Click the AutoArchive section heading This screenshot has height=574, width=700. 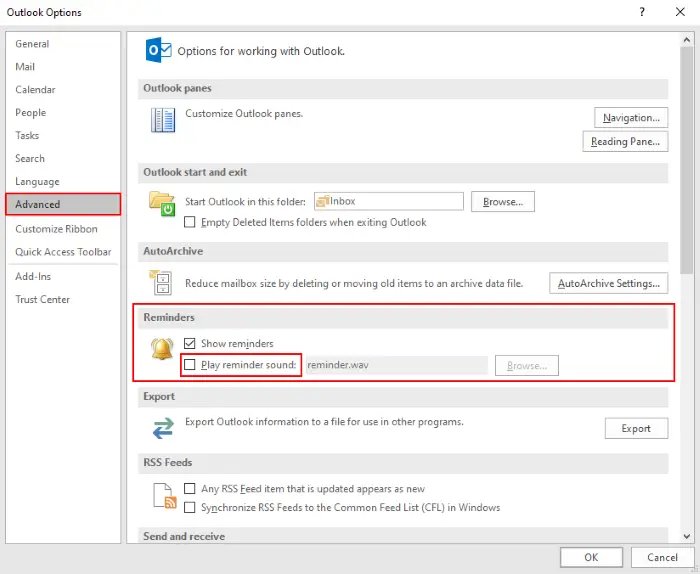(x=173, y=251)
